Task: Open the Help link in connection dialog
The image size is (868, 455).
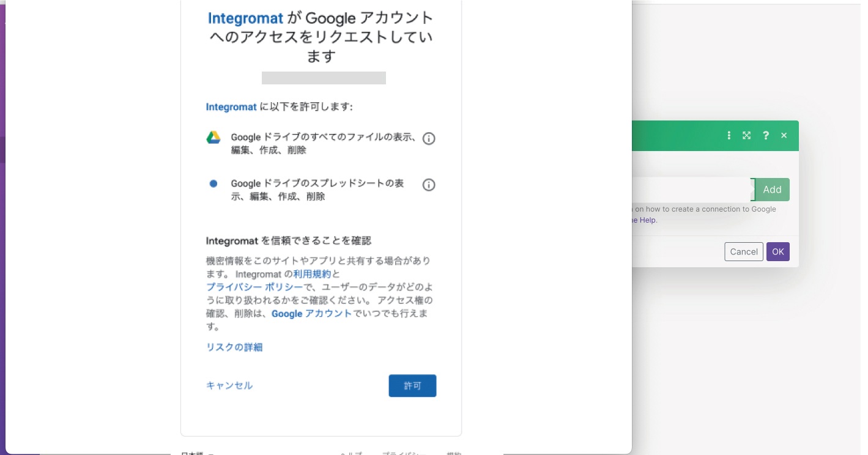Action: pos(644,220)
